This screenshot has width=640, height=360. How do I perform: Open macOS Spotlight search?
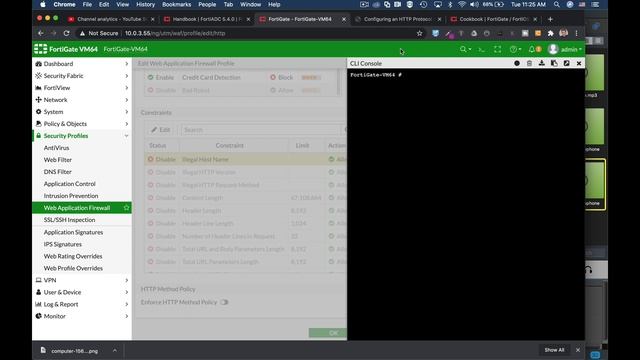tap(557, 4)
